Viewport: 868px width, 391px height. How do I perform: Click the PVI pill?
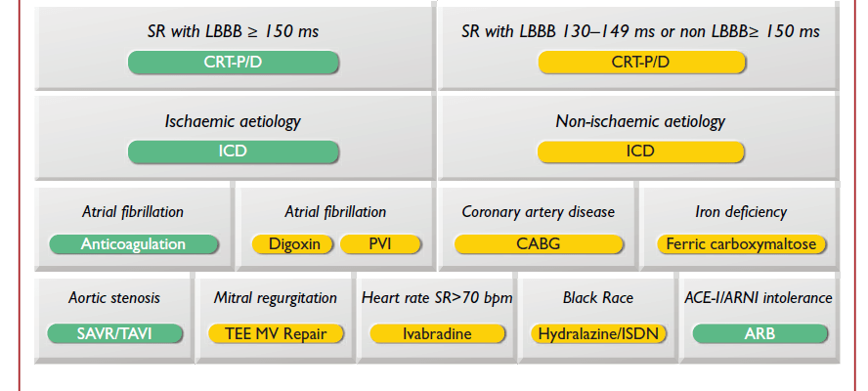click(x=380, y=244)
